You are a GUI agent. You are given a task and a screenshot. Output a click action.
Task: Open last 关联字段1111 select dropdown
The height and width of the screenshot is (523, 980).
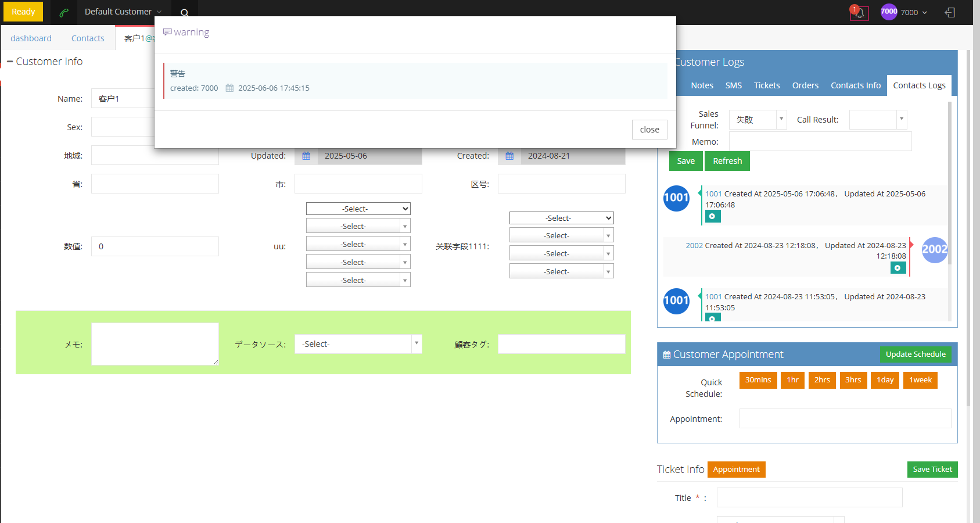pos(562,271)
